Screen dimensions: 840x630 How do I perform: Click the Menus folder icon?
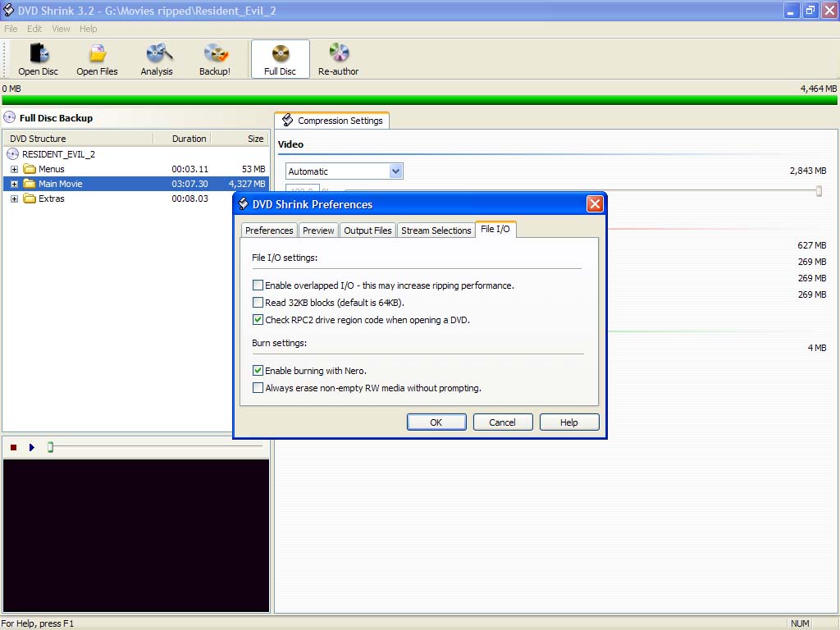(x=30, y=169)
